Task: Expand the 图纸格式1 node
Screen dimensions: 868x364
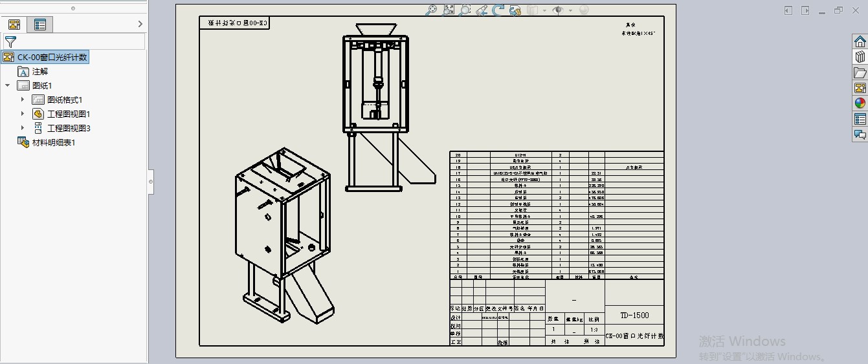Action: pos(23,100)
